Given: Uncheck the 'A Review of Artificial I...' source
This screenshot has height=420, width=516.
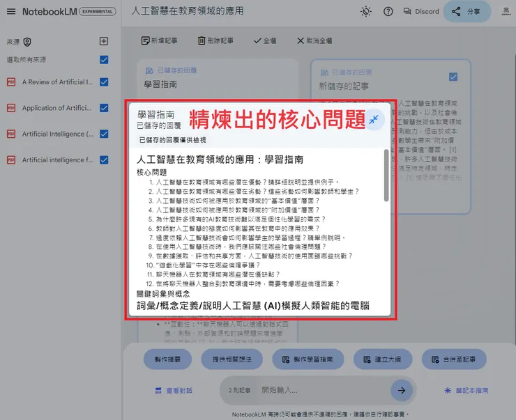Looking at the screenshot, I should click(x=104, y=81).
